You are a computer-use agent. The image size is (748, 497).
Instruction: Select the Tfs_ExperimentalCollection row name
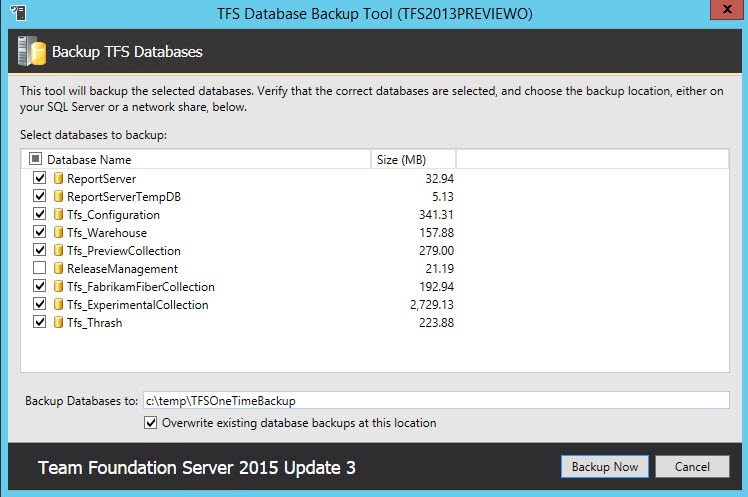click(137, 305)
